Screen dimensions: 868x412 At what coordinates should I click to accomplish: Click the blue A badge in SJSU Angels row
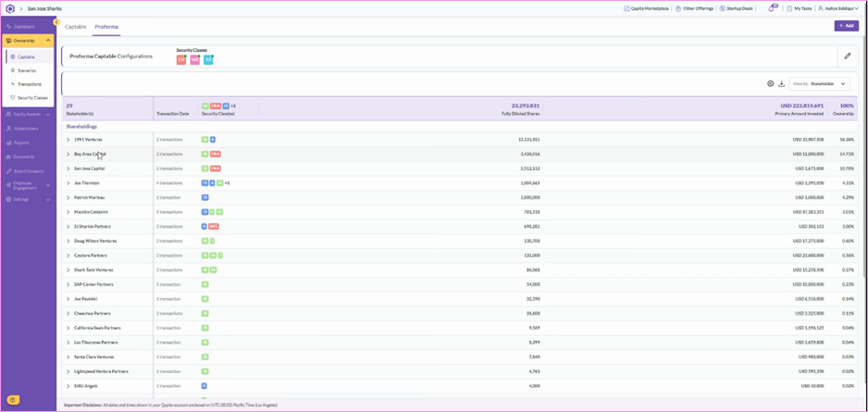coord(205,386)
